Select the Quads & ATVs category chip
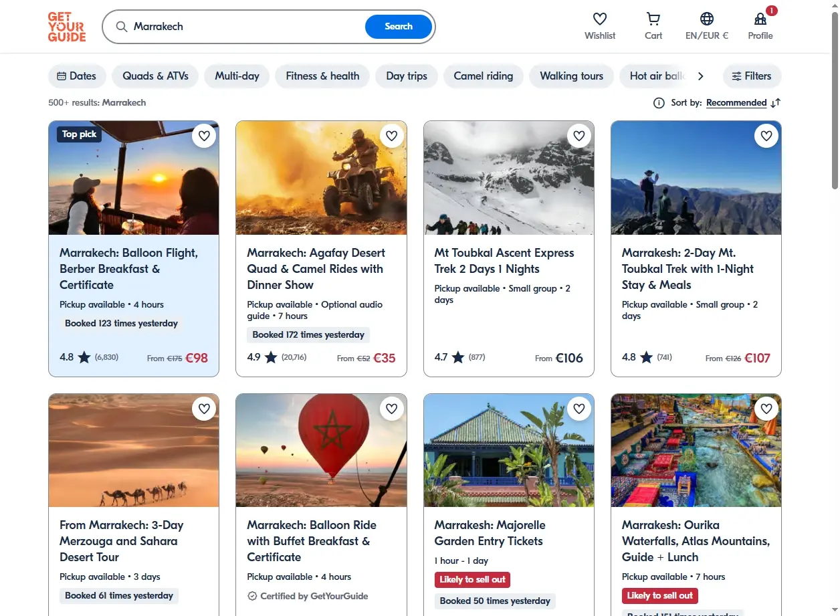 pos(155,76)
